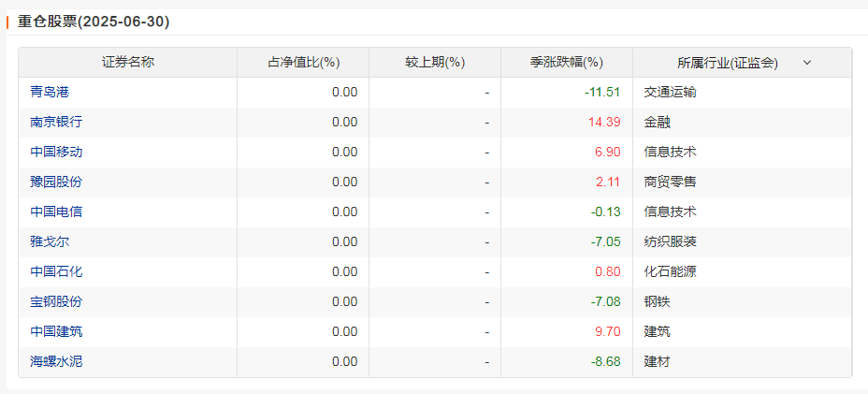The width and height of the screenshot is (868, 394).
Task: Click the 证券名称 column header
Action: (x=128, y=63)
